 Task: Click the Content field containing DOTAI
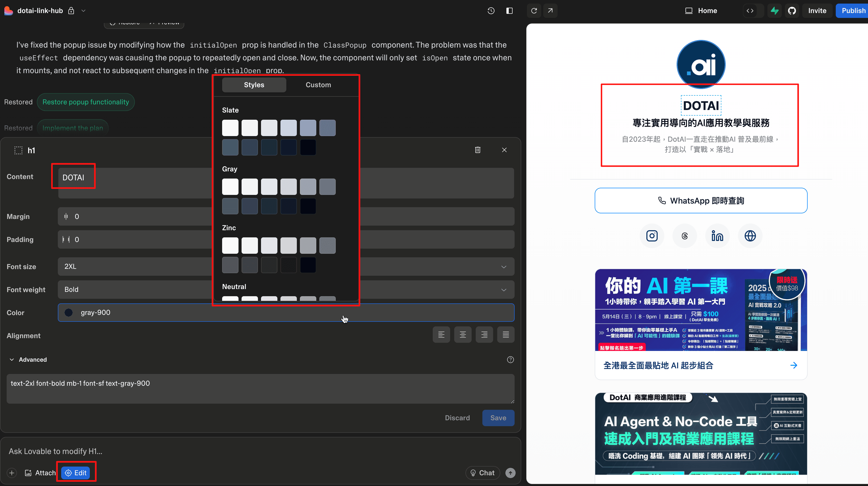[x=286, y=183]
